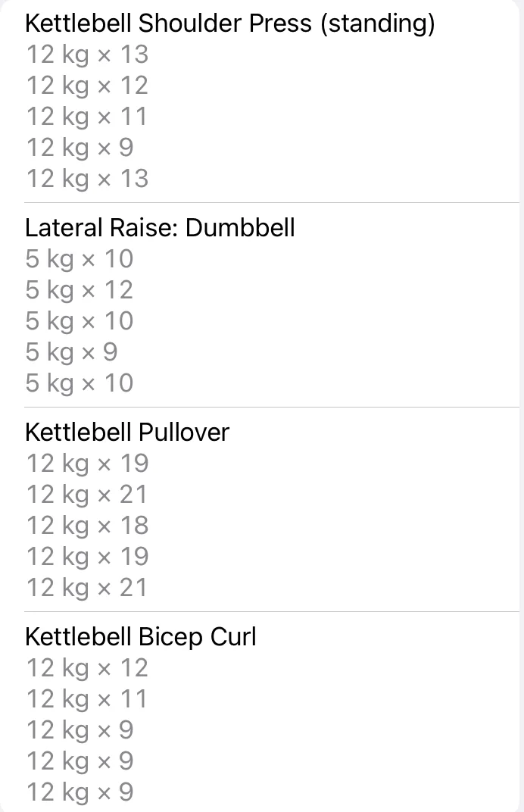Open the Lateral Raise: Dumbbell exercise
The image size is (524, 812).
click(160, 228)
